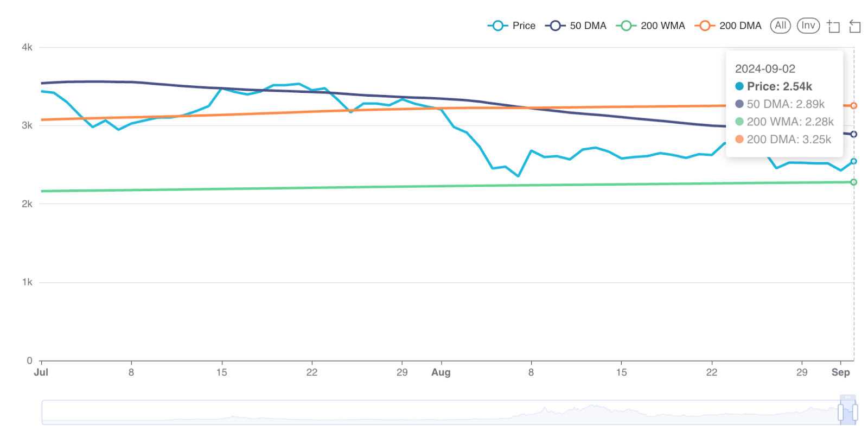Toggle the 50 DMA legend entry
This screenshot has height=437, width=868.
[576, 26]
